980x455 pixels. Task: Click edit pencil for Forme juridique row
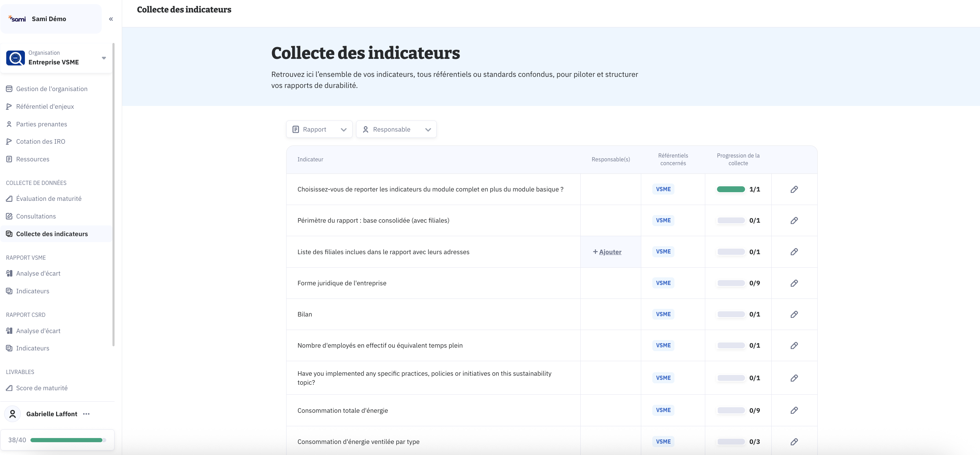[794, 283]
